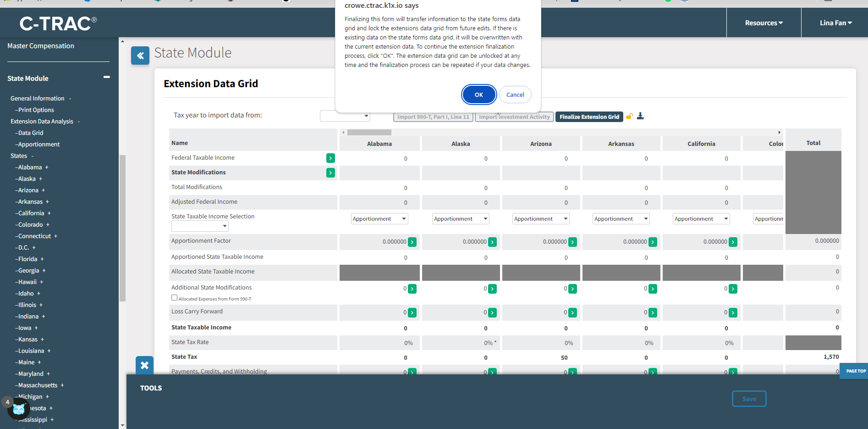Image resolution: width=868 pixels, height=429 pixels.
Task: Open Alabama Apportionment selection dropdown
Action: coord(379,219)
